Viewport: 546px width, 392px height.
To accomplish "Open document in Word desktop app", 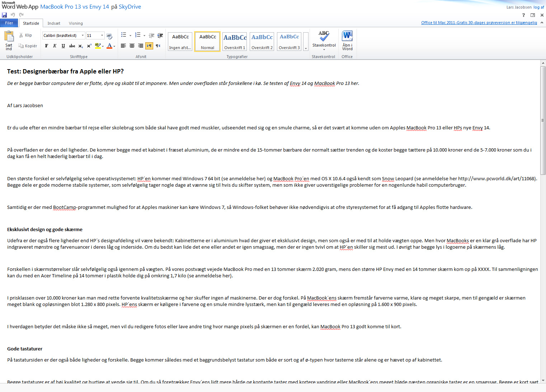I will pos(347,40).
